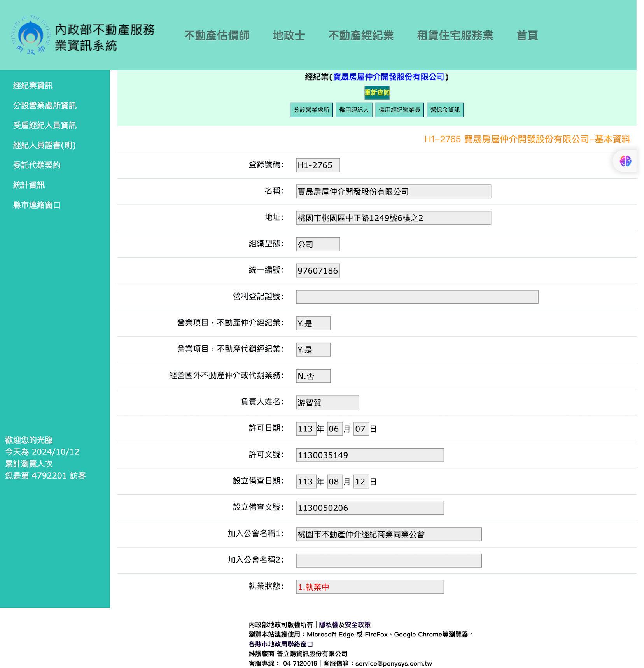Click the 不動產仲介經紀業 field showing Y.是

(x=313, y=323)
